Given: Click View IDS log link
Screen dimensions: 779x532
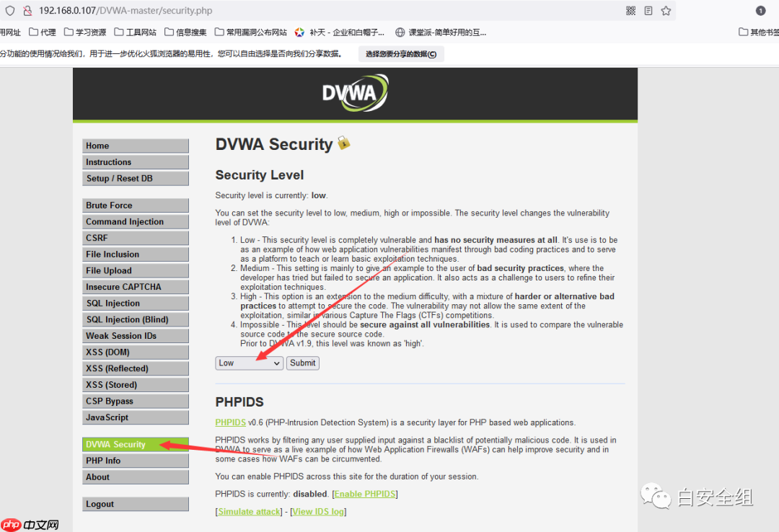Looking at the screenshot, I should 318,512.
